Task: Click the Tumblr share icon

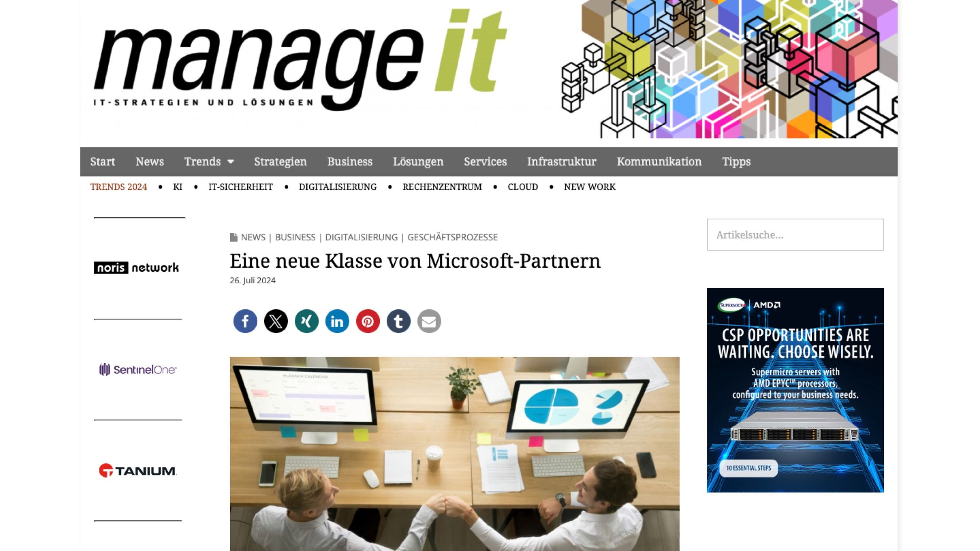Action: (398, 321)
